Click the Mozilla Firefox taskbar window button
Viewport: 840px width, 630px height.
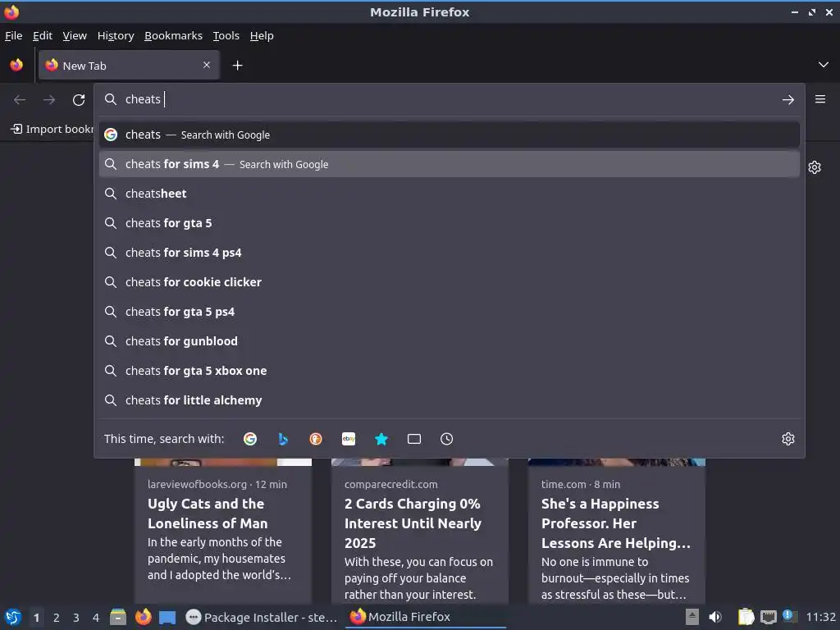coord(426,617)
